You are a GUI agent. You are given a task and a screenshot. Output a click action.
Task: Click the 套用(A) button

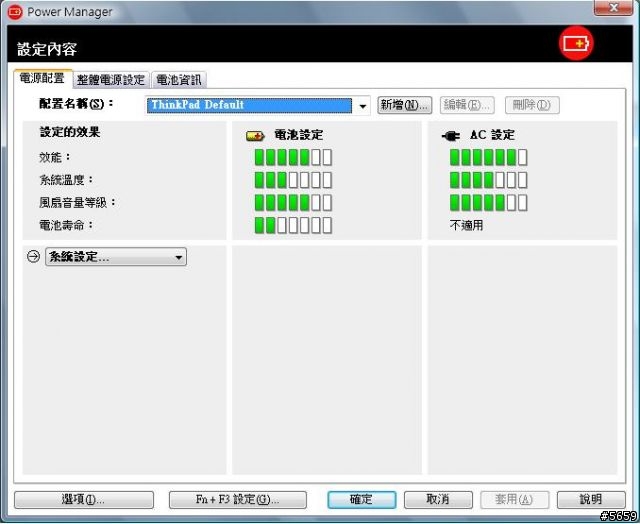coord(514,500)
